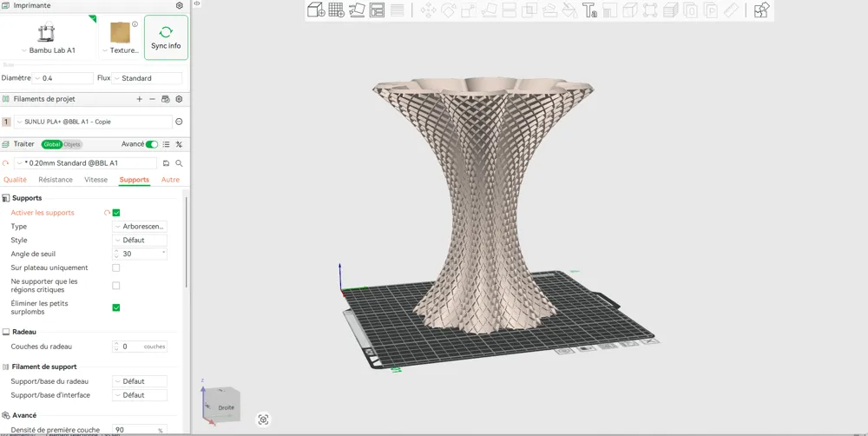This screenshot has width=868, height=436.
Task: Click filament 1 color swatch
Action: [x=6, y=122]
